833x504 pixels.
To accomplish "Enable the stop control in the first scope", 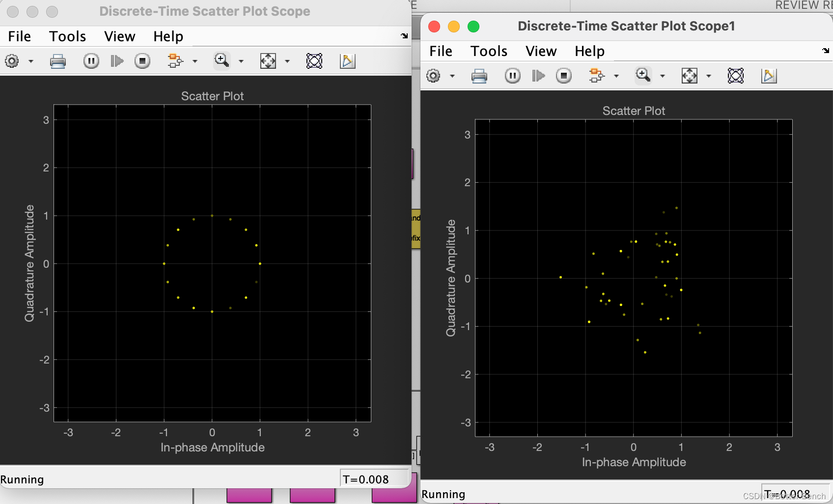I will point(142,61).
